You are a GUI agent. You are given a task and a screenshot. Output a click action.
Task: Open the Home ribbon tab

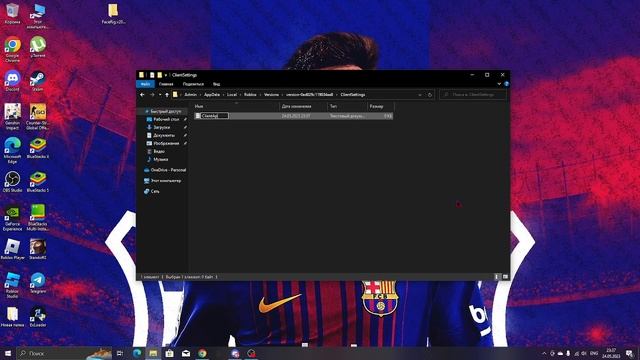pos(166,84)
